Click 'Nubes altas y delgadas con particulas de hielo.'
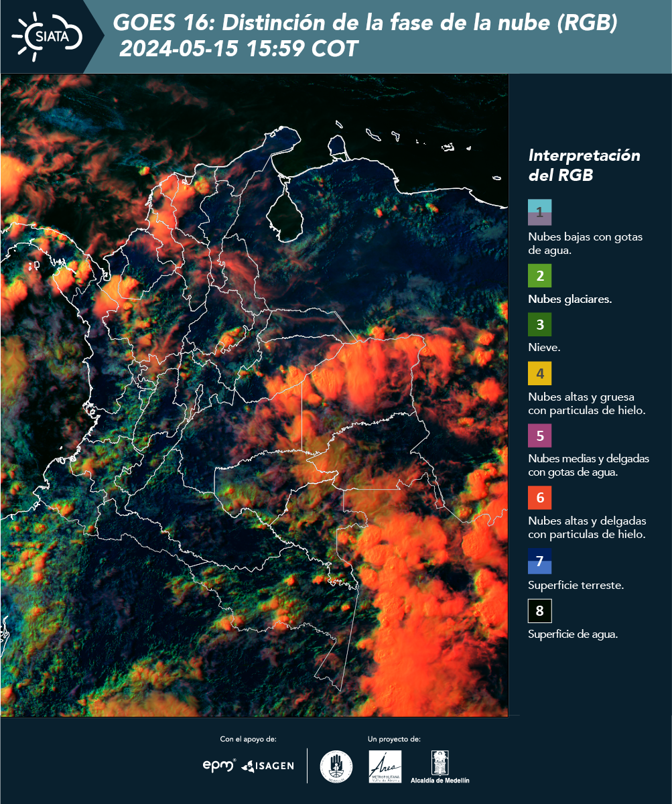672x804 pixels. tap(588, 527)
